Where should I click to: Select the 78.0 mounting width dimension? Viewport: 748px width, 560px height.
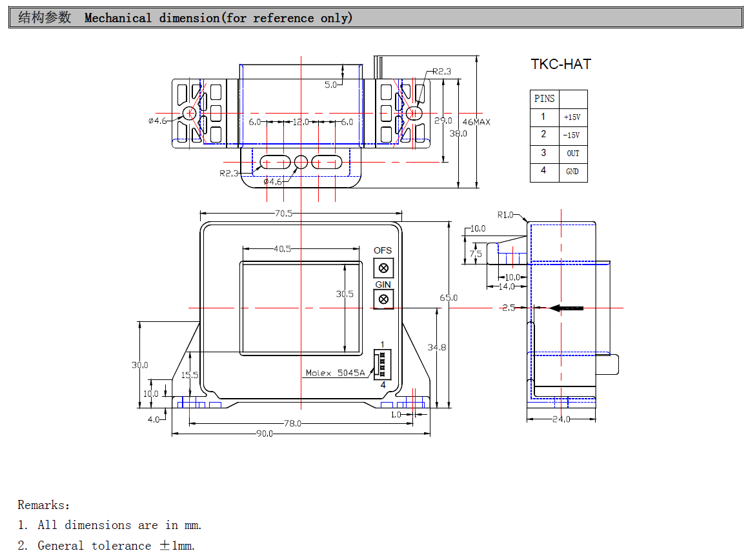[292, 424]
